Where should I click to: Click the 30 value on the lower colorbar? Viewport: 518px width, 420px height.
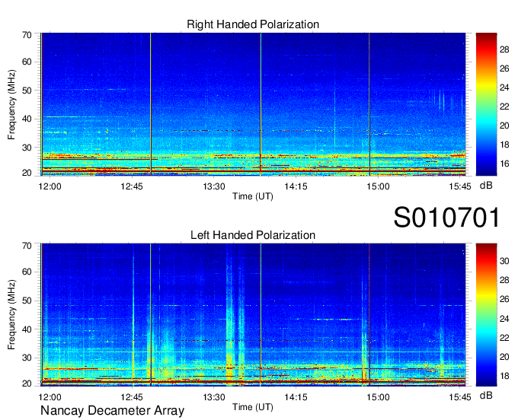click(504, 261)
